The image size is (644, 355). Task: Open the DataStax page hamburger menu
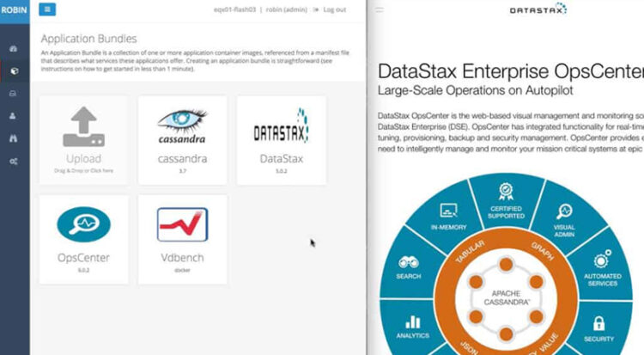pos(380,9)
